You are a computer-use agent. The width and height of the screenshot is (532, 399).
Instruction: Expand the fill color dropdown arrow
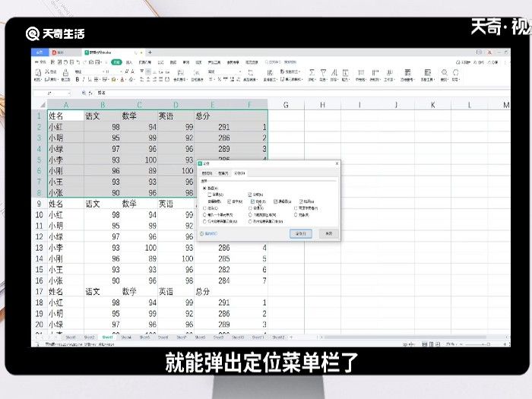[x=117, y=80]
